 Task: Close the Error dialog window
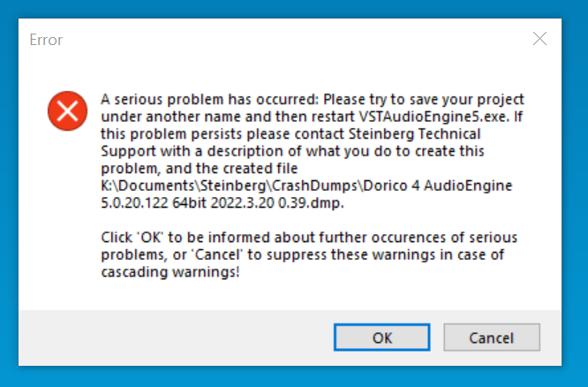[539, 39]
